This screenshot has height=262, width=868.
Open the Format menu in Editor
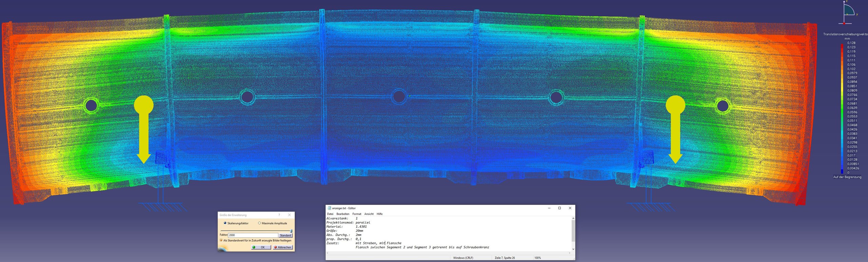pos(357,214)
